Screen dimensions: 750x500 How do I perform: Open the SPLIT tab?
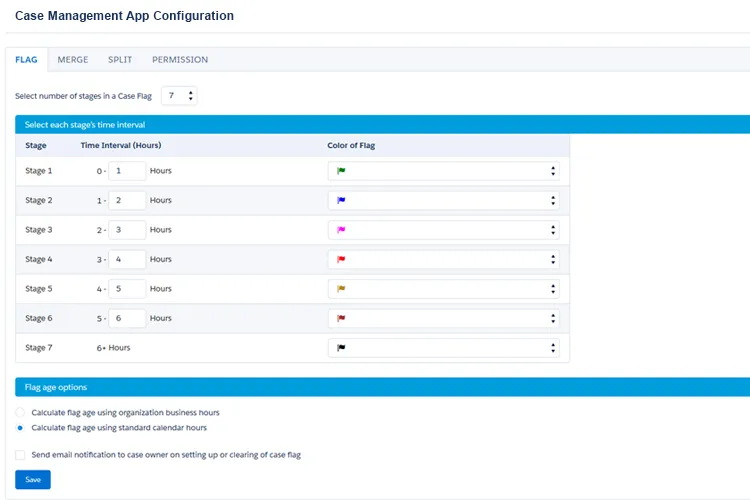tap(120, 60)
